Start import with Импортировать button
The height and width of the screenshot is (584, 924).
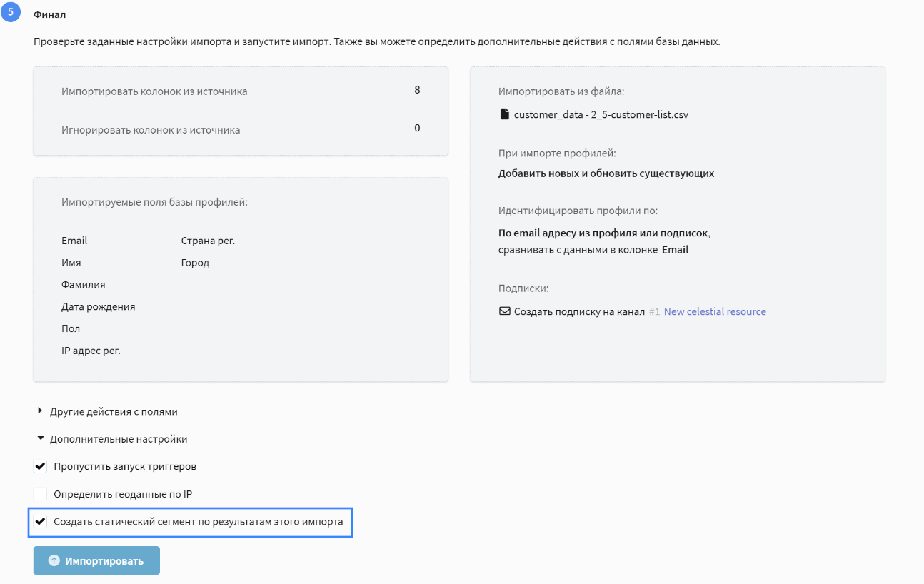tap(96, 560)
